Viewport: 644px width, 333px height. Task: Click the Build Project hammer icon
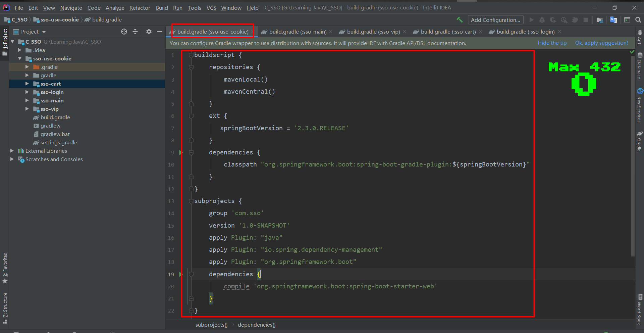(x=460, y=20)
